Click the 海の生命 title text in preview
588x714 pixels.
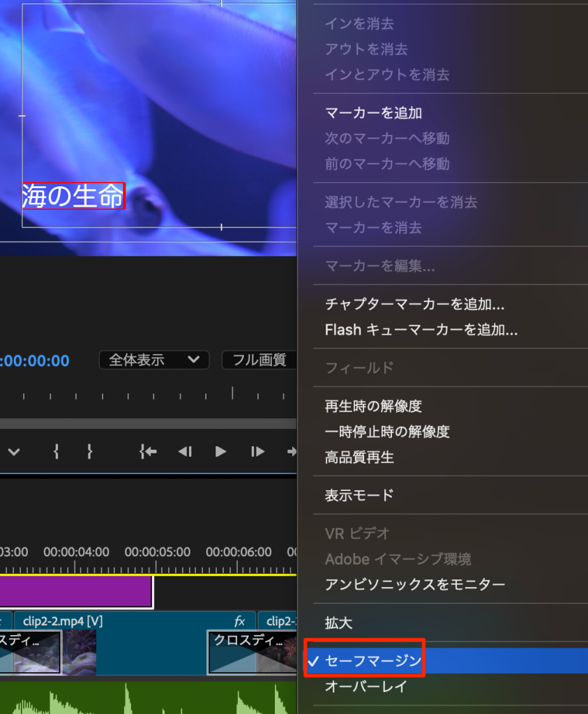click(x=73, y=197)
